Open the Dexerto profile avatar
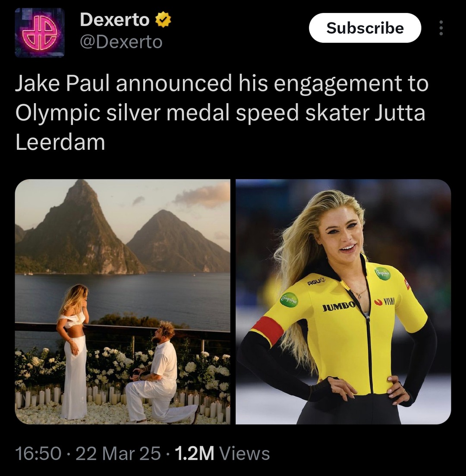Screen dimensions: 466x476 pos(39,32)
